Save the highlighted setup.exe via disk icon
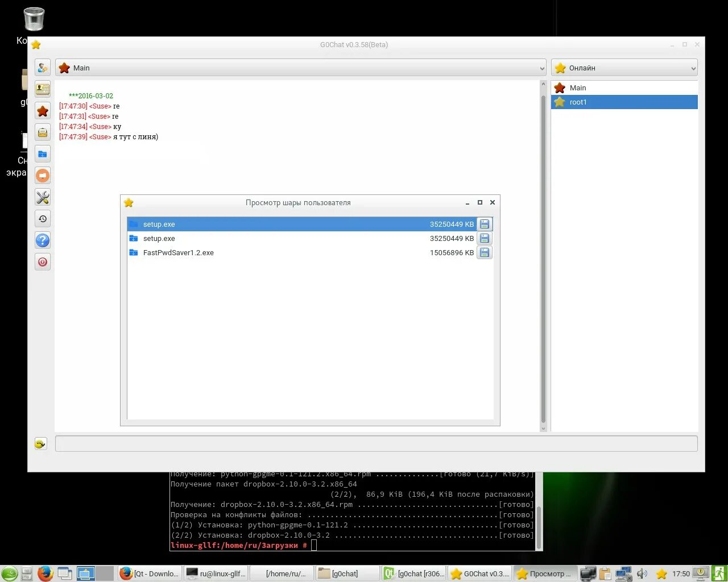Image resolution: width=728 pixels, height=582 pixels. click(485, 225)
